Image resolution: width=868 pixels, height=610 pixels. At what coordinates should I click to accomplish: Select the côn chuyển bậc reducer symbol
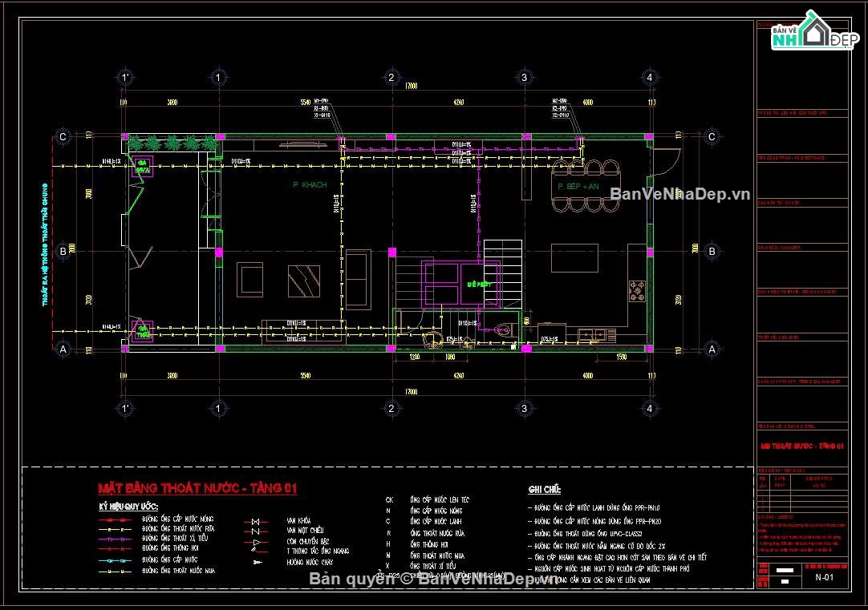pos(255,542)
